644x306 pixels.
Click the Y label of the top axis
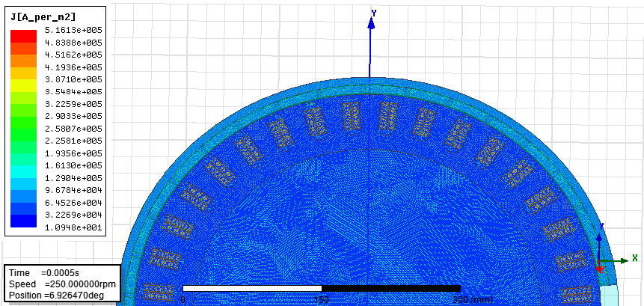point(374,13)
